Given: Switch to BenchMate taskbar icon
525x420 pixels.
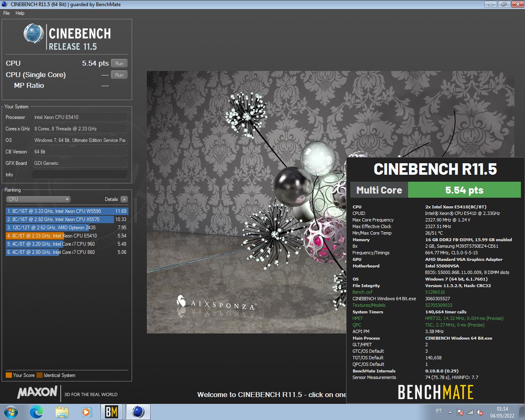Looking at the screenshot, I should [x=112, y=412].
